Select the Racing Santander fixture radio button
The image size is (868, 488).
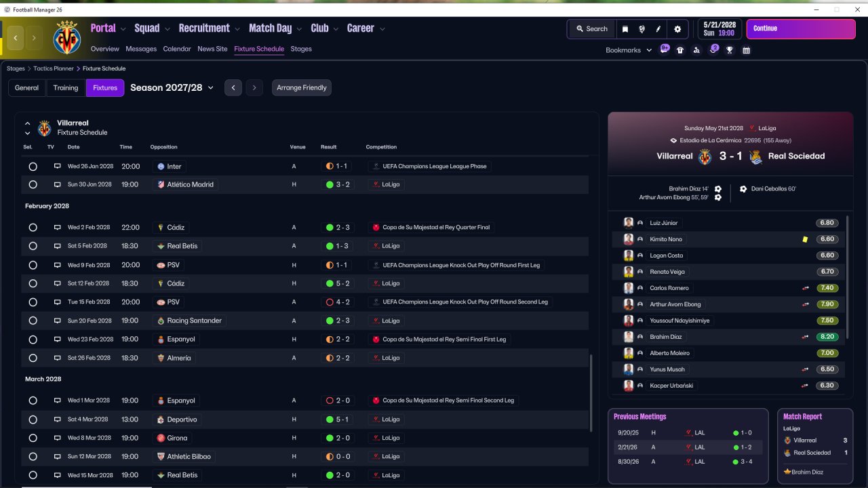pos(33,321)
